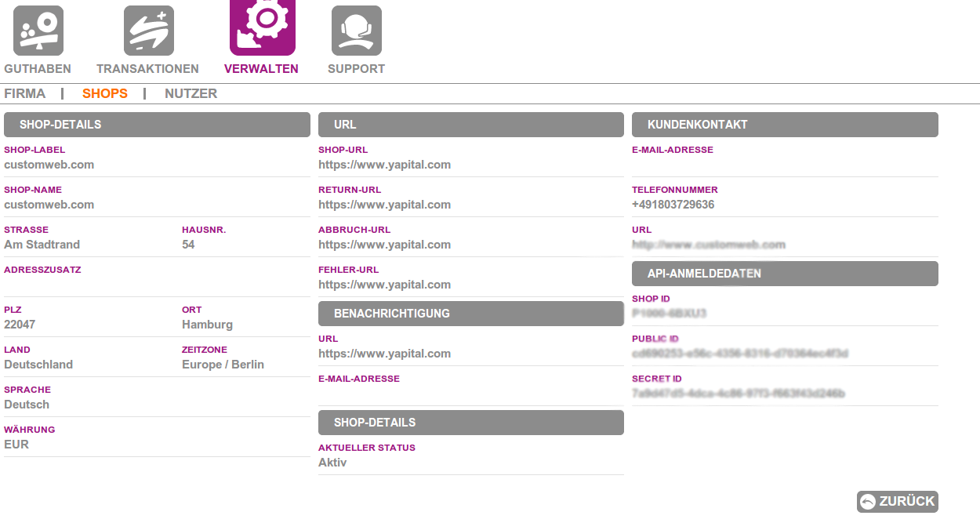Open the Shop-URL yapital.com link
The width and height of the screenshot is (980, 530).
384,165
